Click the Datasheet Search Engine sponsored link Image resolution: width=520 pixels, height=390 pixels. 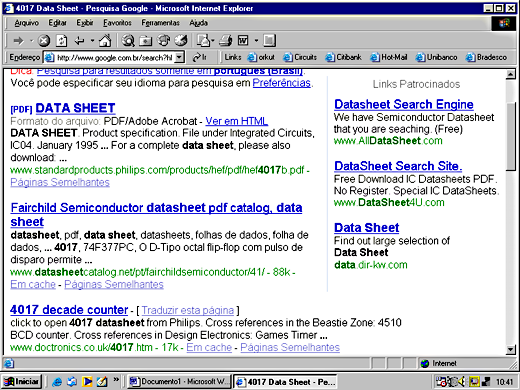404,104
